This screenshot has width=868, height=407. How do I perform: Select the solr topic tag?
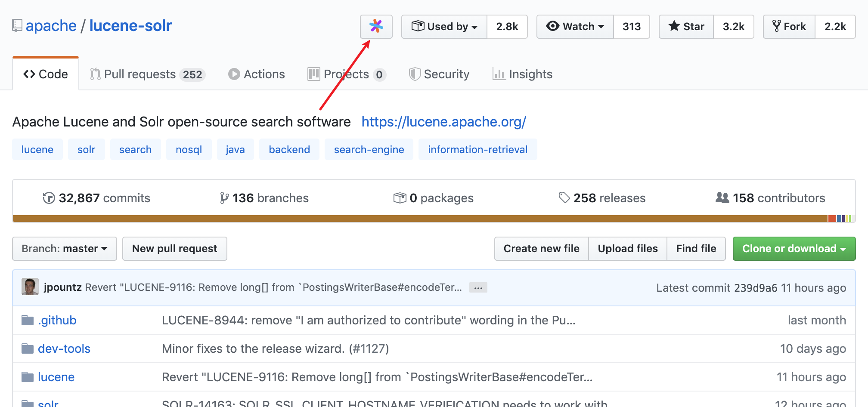86,149
